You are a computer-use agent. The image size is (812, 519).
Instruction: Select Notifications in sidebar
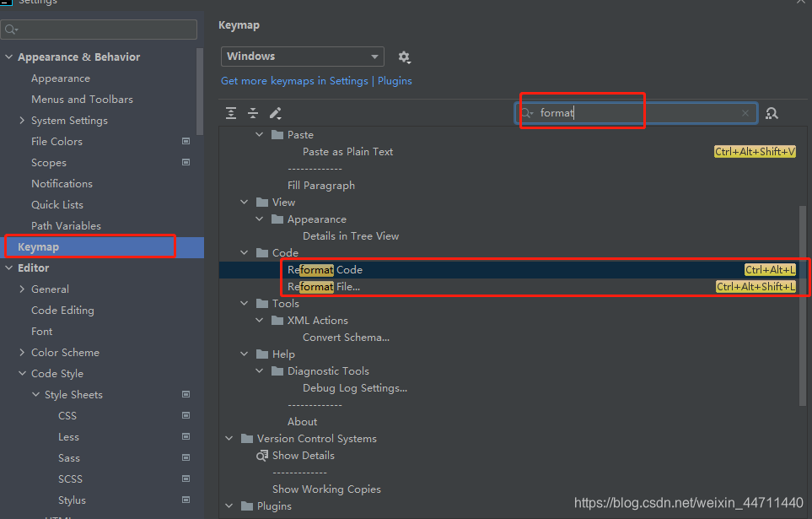pos(62,183)
